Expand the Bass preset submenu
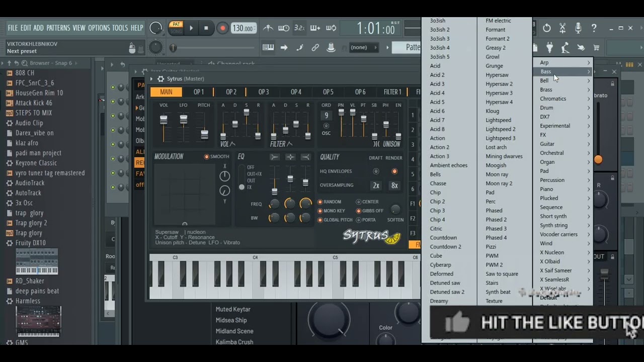The width and height of the screenshot is (644, 362). 563,71
